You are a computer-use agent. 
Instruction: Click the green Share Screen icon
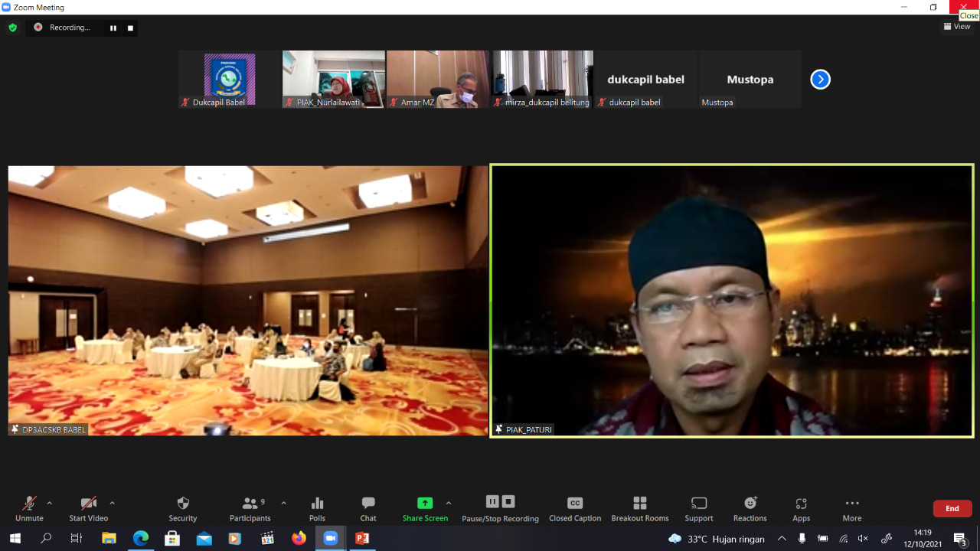click(x=425, y=504)
